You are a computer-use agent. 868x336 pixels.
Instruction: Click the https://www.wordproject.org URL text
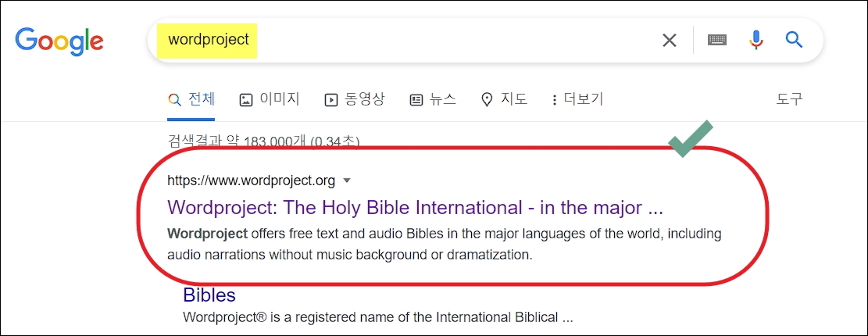pos(252,181)
